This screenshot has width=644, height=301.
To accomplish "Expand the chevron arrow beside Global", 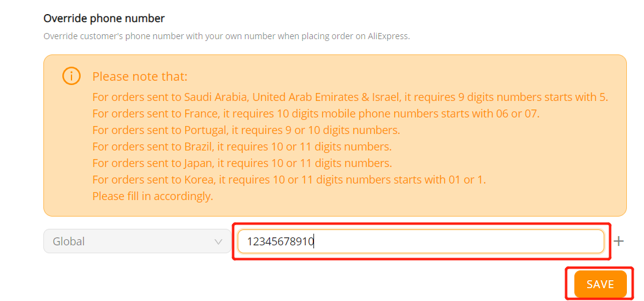I will pos(219,242).
